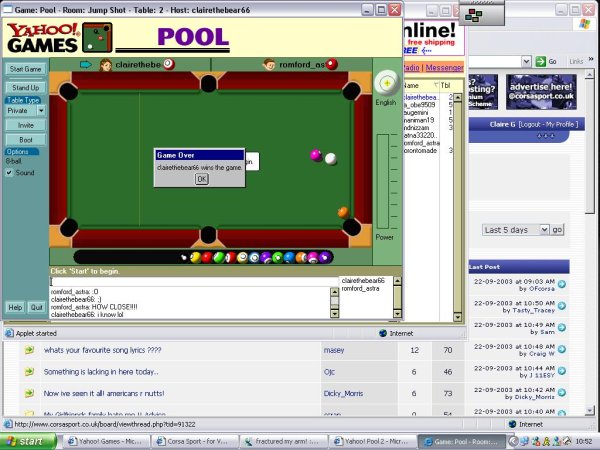600x450 pixels.
Task: Select romford_astra in table player list
Action: click(x=360, y=289)
